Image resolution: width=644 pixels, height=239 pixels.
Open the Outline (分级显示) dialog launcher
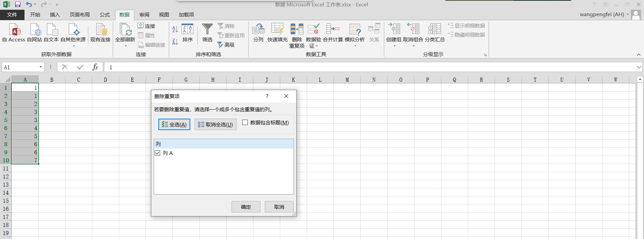click(x=485, y=55)
